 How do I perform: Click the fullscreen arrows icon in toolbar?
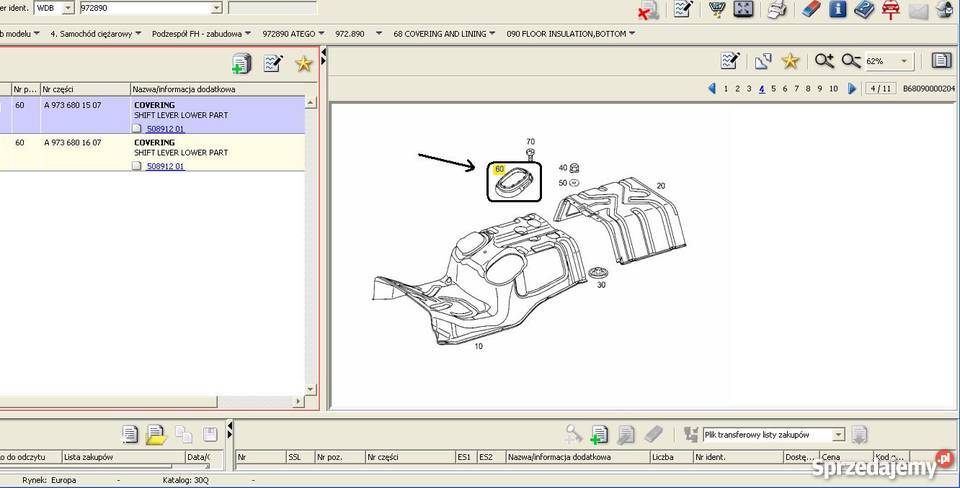(743, 9)
